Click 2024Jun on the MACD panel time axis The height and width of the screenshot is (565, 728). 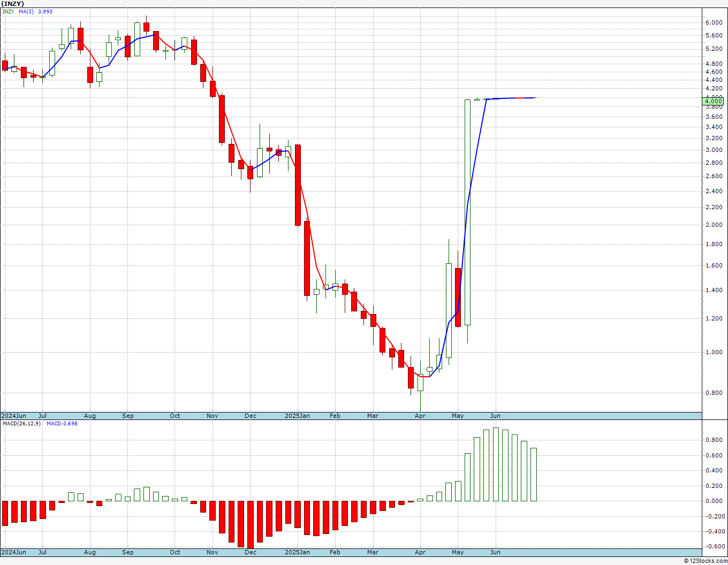click(x=13, y=552)
